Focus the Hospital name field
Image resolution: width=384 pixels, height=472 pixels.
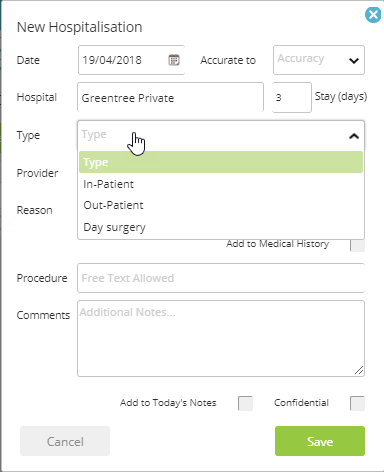[170, 98]
